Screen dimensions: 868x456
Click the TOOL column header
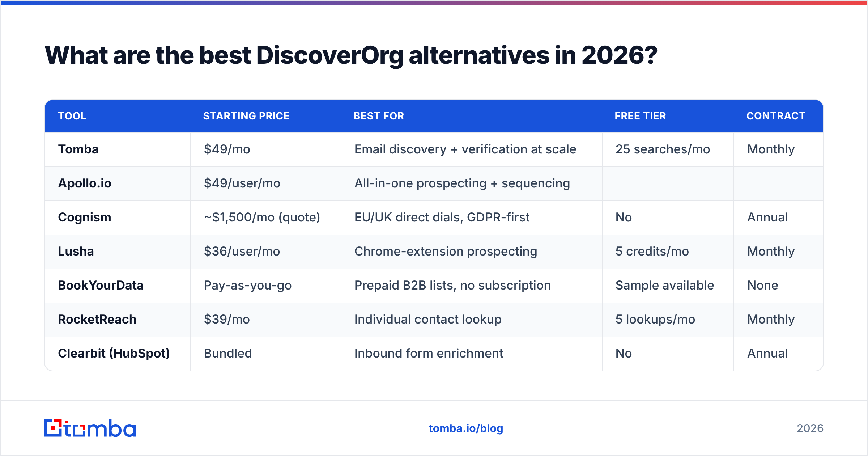[x=72, y=116]
